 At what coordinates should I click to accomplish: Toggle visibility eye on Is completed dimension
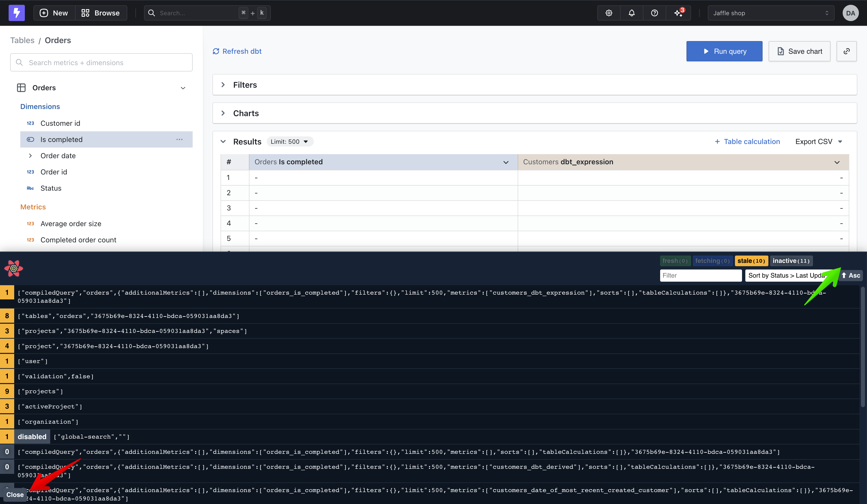tap(30, 139)
